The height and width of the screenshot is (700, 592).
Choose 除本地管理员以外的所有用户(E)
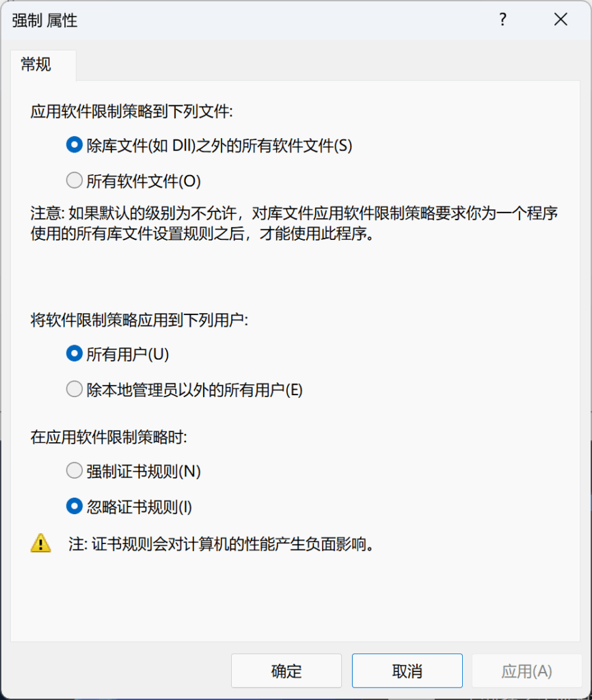click(x=74, y=389)
